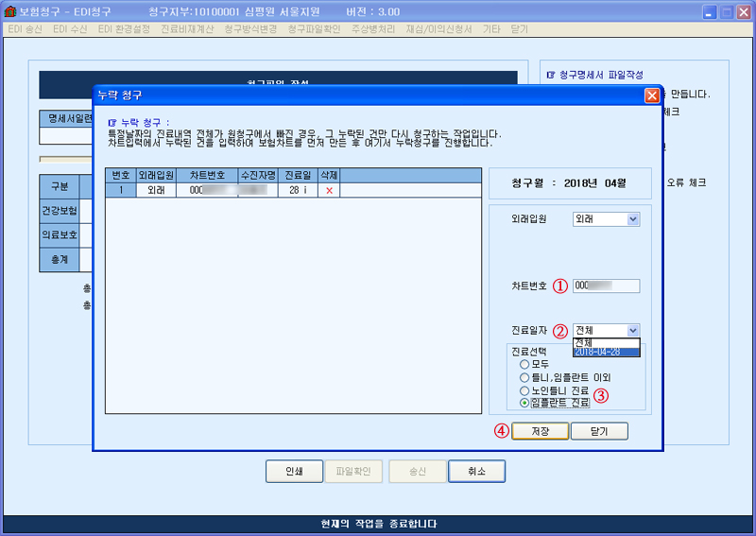Pick 2018-04-28 from the date list
756x536 pixels.
[x=607, y=352]
